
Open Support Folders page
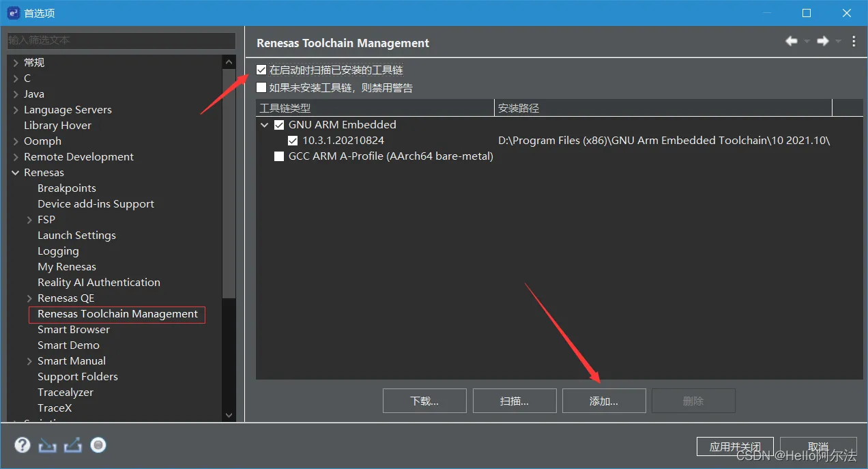click(78, 377)
